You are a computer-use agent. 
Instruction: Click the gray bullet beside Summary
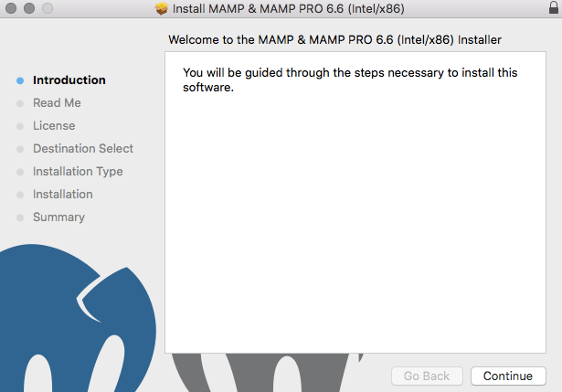coord(20,217)
